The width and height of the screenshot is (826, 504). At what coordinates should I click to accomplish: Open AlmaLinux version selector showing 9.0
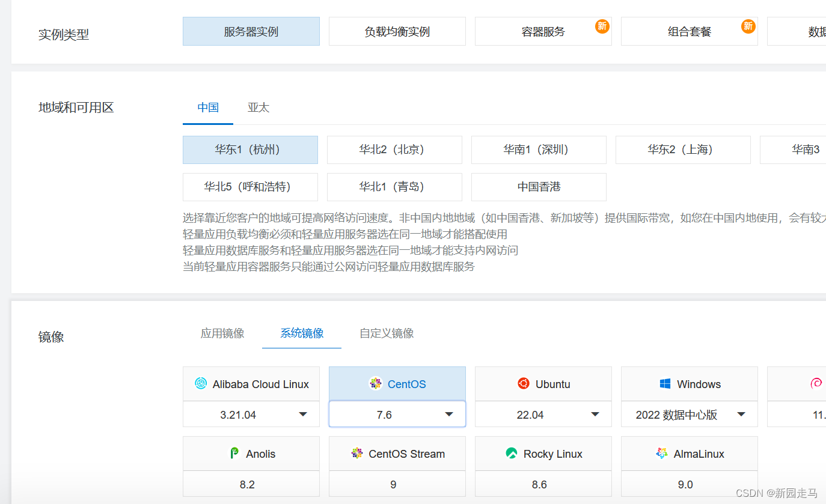(690, 484)
